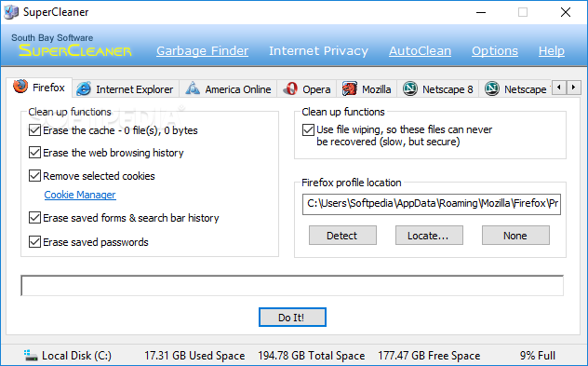Click the None button
This screenshot has height=366, width=588.
(x=515, y=236)
